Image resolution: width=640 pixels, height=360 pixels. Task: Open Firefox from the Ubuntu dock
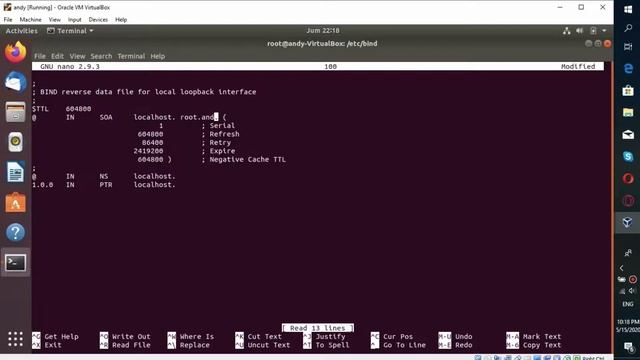coord(16,52)
